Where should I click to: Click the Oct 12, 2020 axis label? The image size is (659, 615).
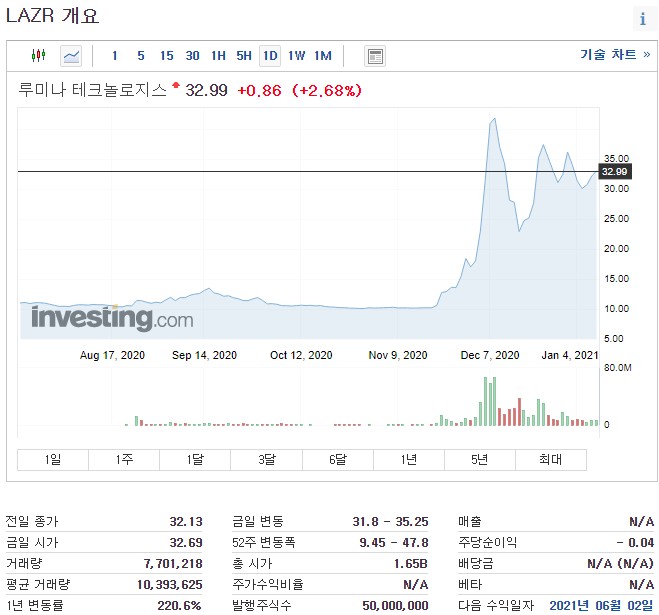[301, 355]
